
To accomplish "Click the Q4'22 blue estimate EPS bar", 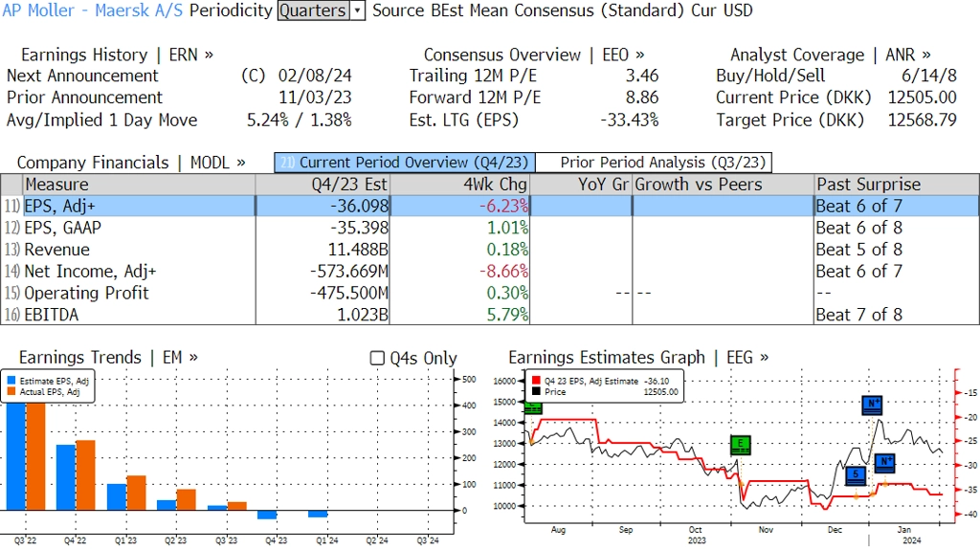I will tap(66, 478).
